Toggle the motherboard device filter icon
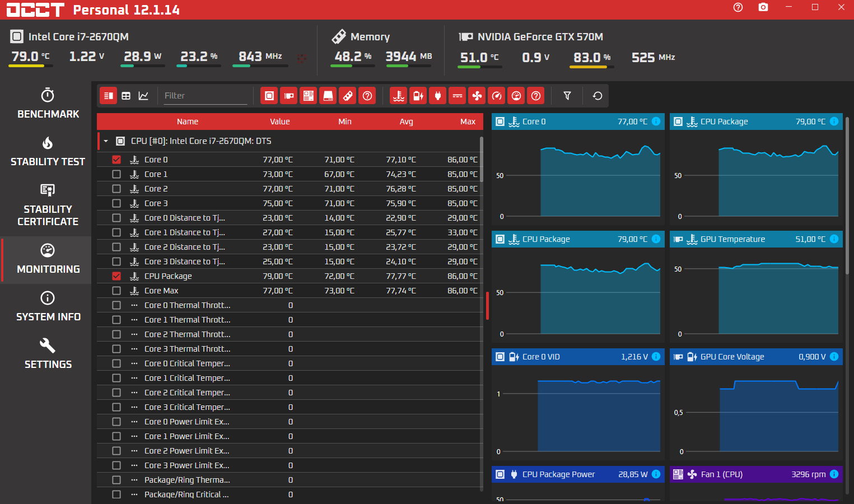 (309, 96)
